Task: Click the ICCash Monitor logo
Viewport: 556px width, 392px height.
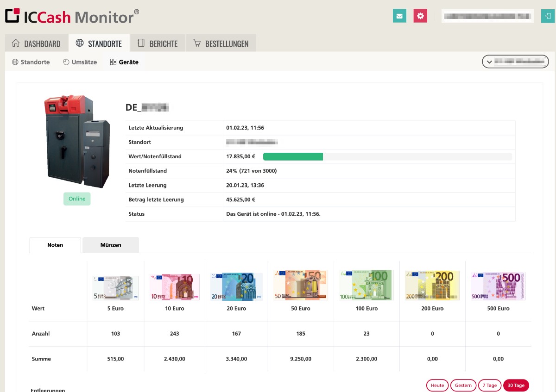Action: pos(72,16)
